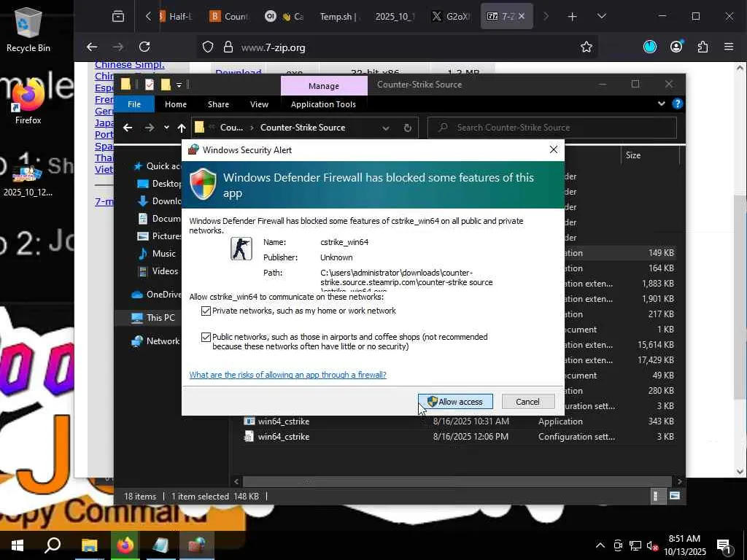Untick the Public networks checkbox
This screenshot has width=747, height=560.
206,337
